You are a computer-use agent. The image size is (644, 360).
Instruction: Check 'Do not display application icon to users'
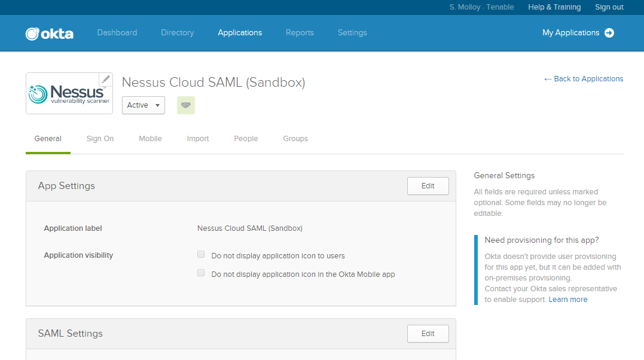pos(201,254)
